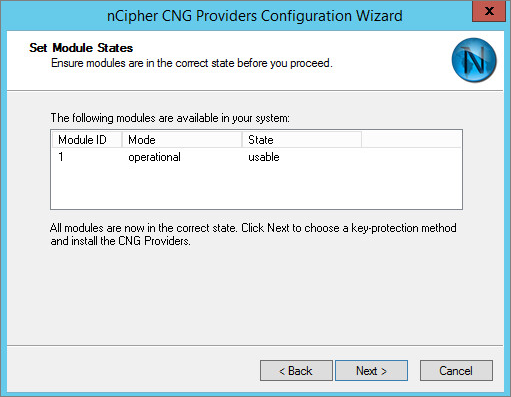Click the All modules are now correct message
Screen dimensions: 511x397
(253, 234)
